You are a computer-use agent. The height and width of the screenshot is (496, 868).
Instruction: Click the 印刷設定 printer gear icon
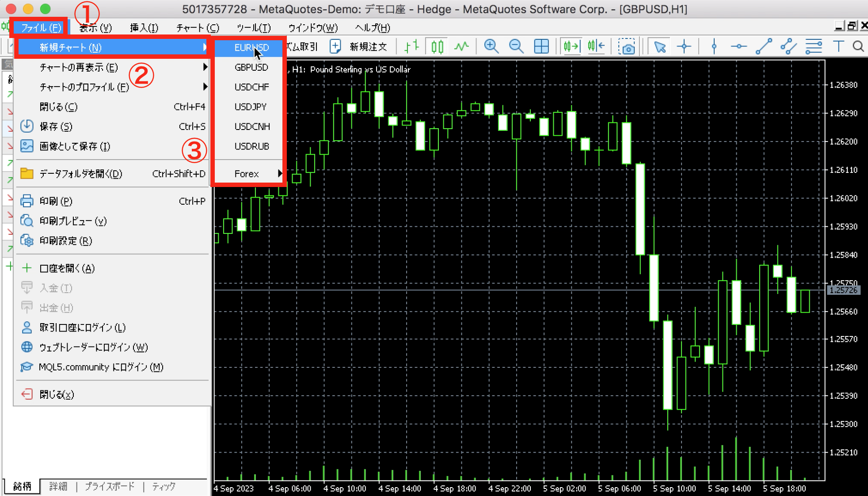point(27,240)
